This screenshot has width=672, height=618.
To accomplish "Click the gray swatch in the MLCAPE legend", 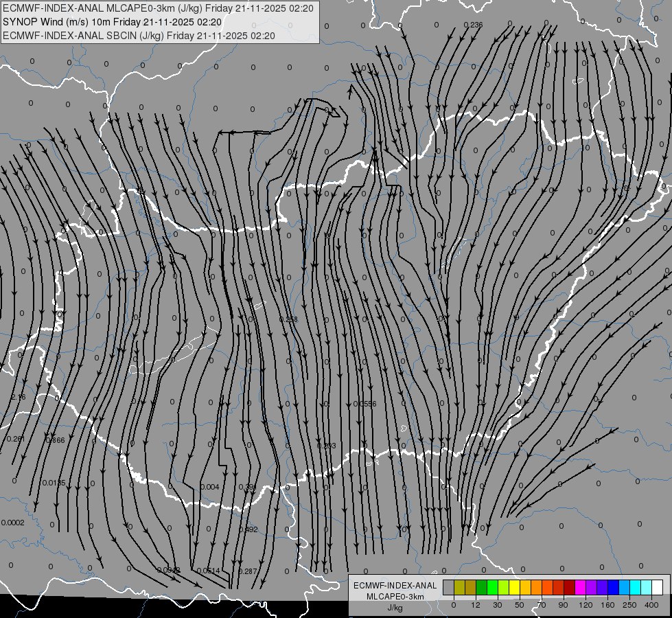I will point(449,587).
